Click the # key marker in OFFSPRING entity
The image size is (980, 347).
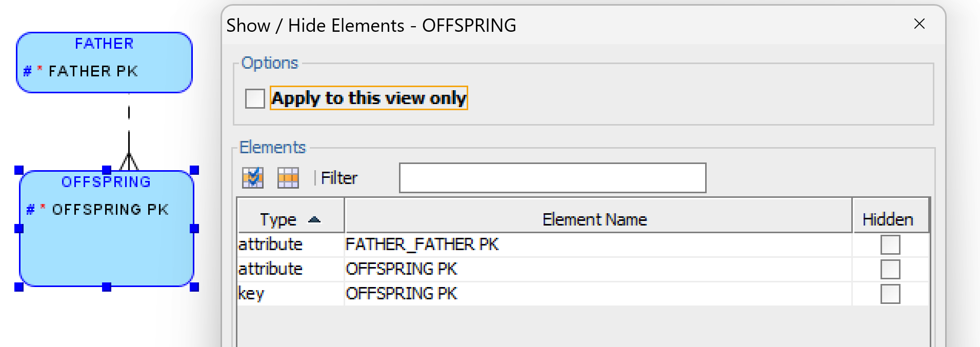click(x=31, y=210)
